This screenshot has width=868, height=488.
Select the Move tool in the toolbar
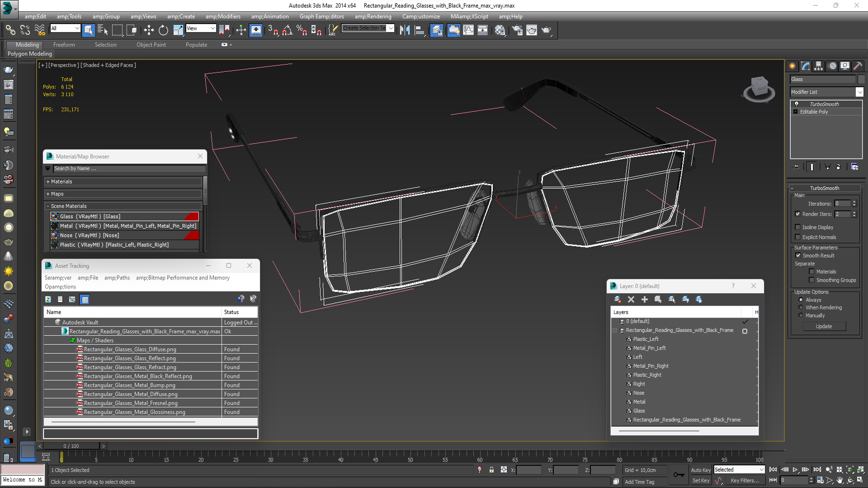click(149, 30)
